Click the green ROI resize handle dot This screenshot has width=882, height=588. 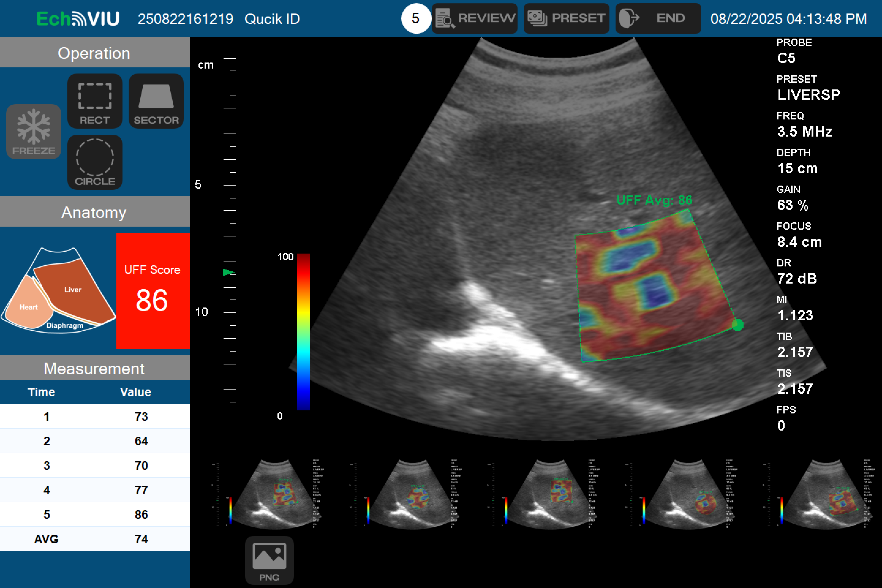738,325
